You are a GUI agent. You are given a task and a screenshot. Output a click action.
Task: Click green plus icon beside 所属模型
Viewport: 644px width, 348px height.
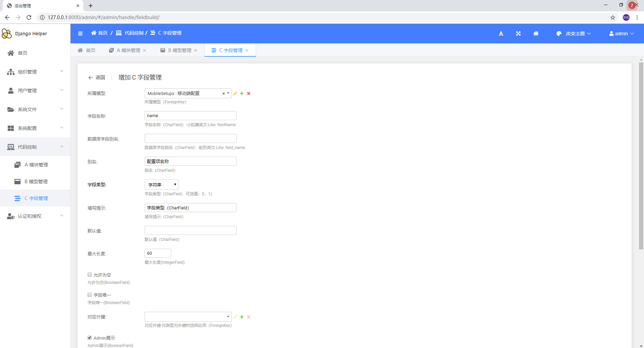pyautogui.click(x=242, y=94)
